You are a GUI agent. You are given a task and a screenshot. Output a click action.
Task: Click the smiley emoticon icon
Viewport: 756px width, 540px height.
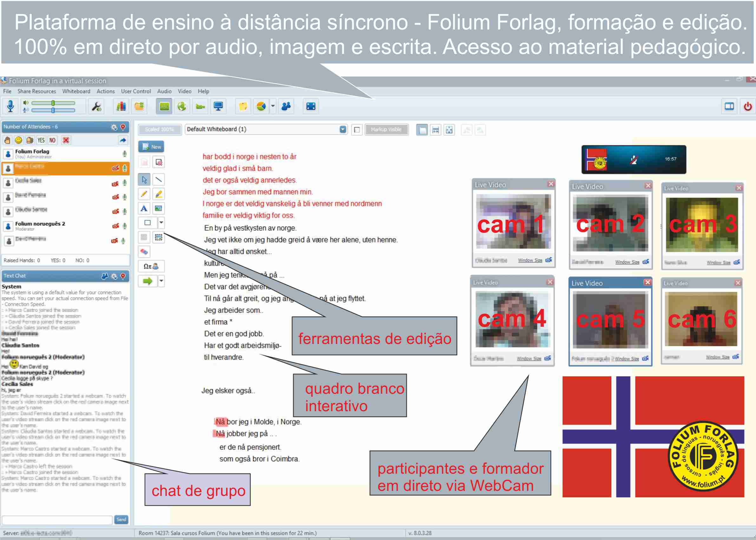(x=19, y=140)
